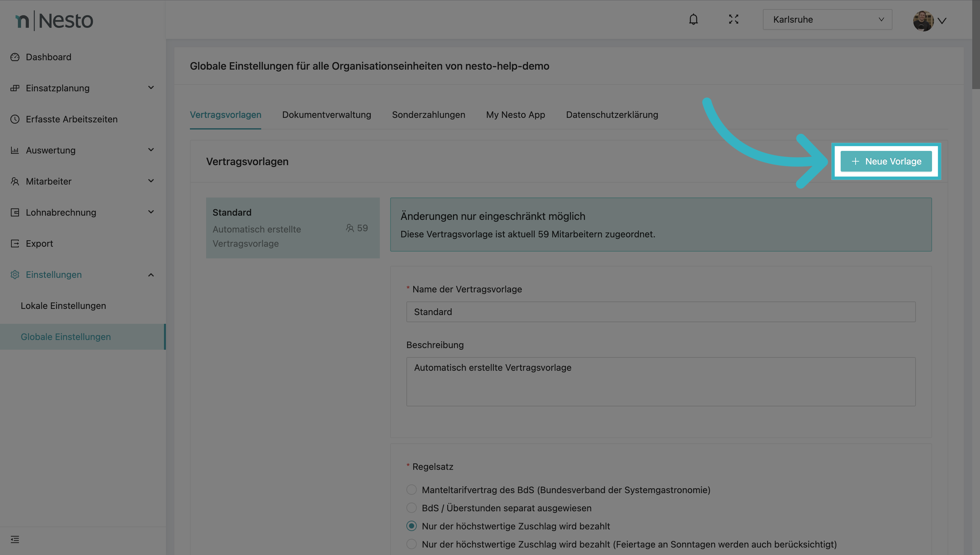Open the Sonderzahlungen tab
Image resolution: width=980 pixels, height=555 pixels.
point(428,115)
